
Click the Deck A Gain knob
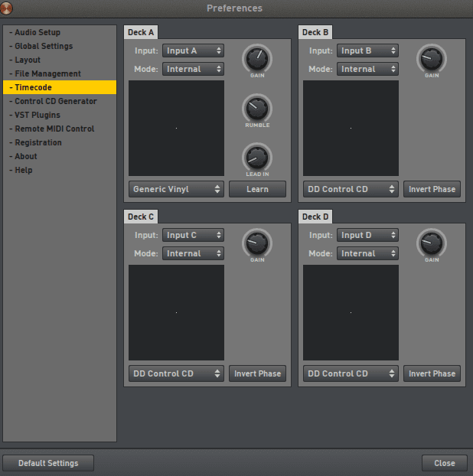point(257,58)
